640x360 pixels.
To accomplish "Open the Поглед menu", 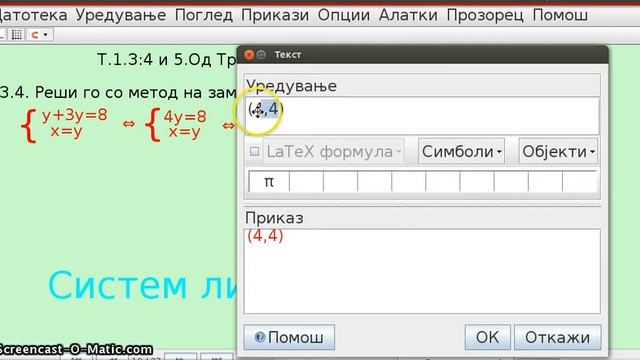I will coord(203,15).
